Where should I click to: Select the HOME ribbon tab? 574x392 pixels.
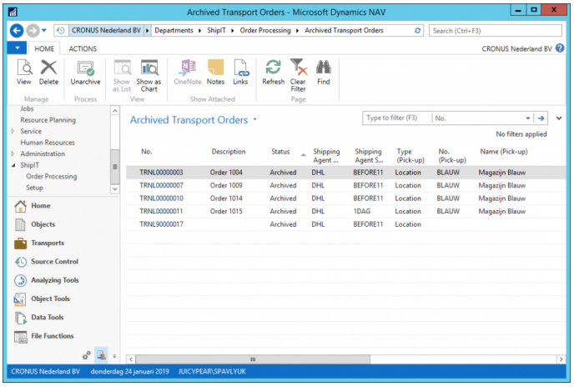[x=44, y=49]
